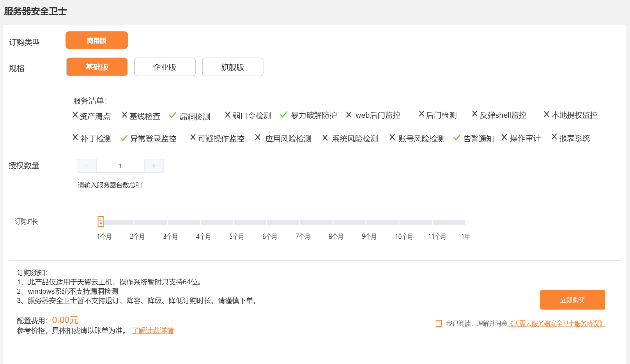
Task: Click the plus button for authorization quantity
Action: (x=154, y=166)
